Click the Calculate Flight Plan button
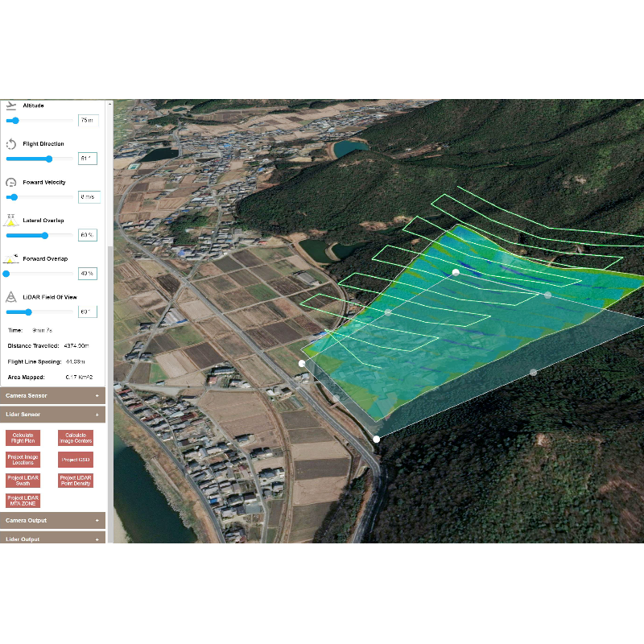Screen dimensions: 644x644 (22, 438)
